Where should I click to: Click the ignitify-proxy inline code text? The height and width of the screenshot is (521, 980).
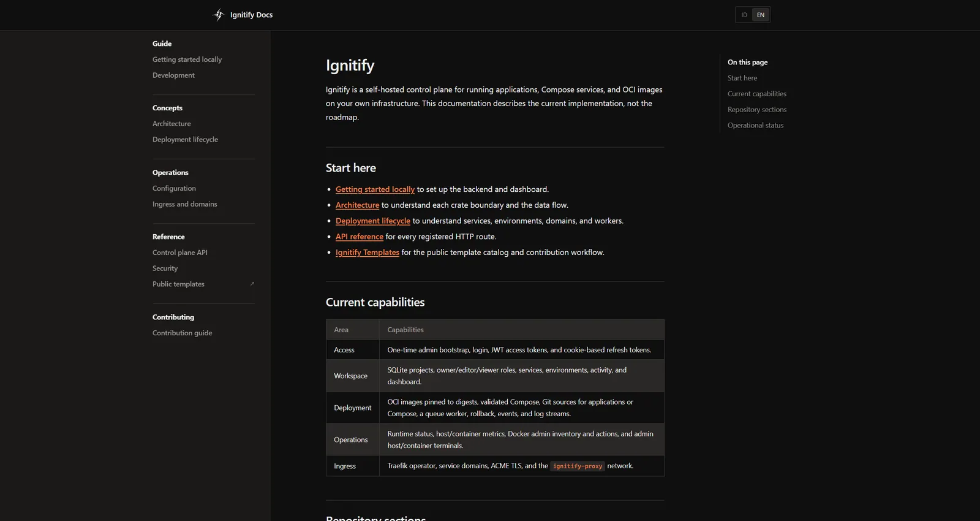click(x=578, y=466)
